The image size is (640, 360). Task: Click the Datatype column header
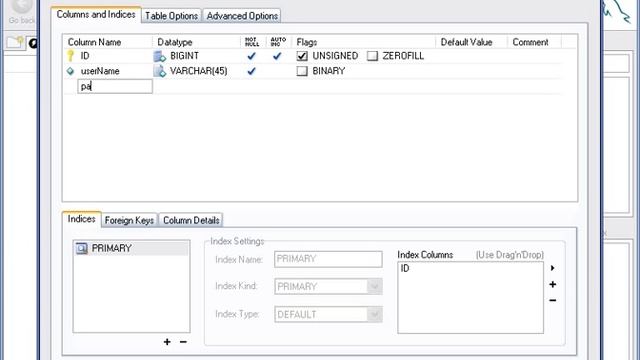click(196, 42)
